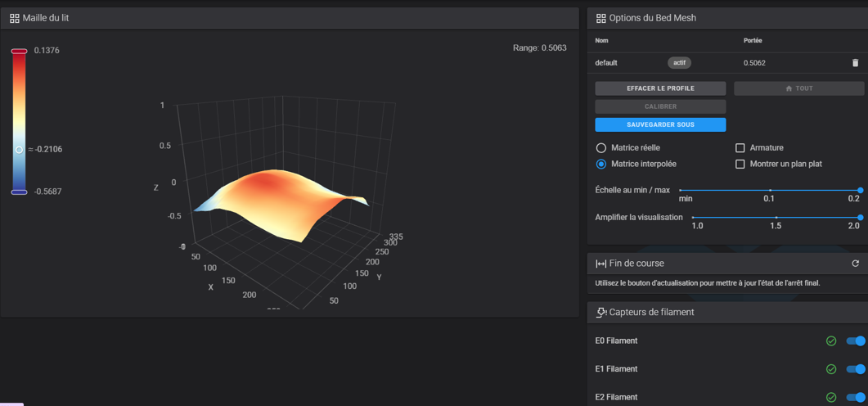Screen dimensions: 868x406
Task: Set Amplifier la visualisation to 1.5
Action: click(776, 218)
